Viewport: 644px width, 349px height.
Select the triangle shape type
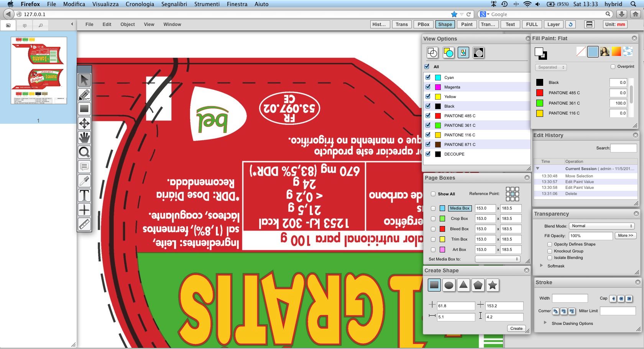pos(463,285)
